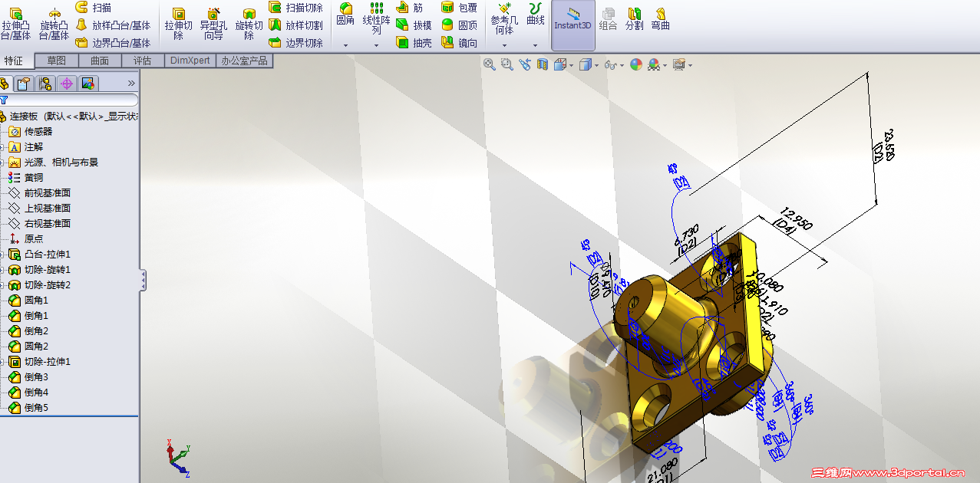Select the 12.950 (D4) dimension
Viewport: 980px width, 483px height.
[x=794, y=222]
